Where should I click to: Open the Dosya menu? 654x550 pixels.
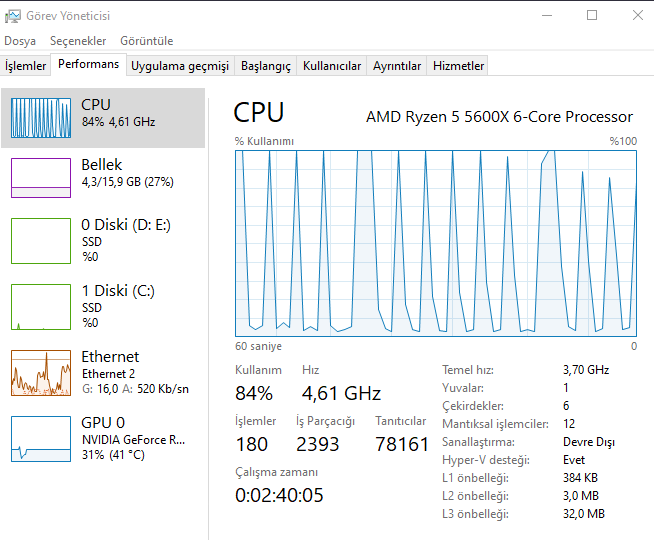pos(20,41)
